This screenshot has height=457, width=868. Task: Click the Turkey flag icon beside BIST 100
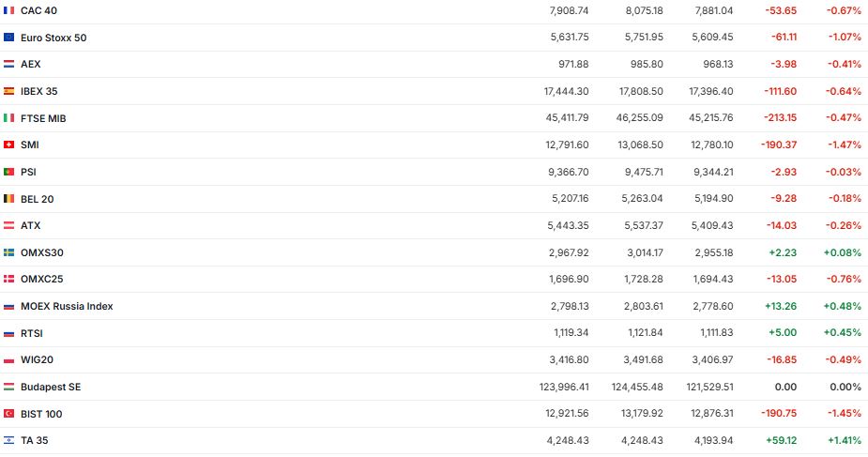(x=9, y=414)
